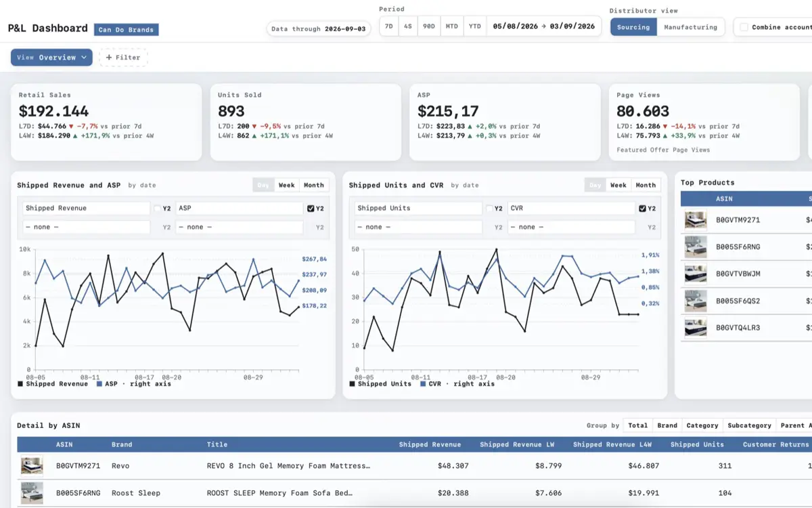Open product thumbnail for B0GVTM9271 in Top Products
This screenshot has height=508, width=812.
click(696, 220)
